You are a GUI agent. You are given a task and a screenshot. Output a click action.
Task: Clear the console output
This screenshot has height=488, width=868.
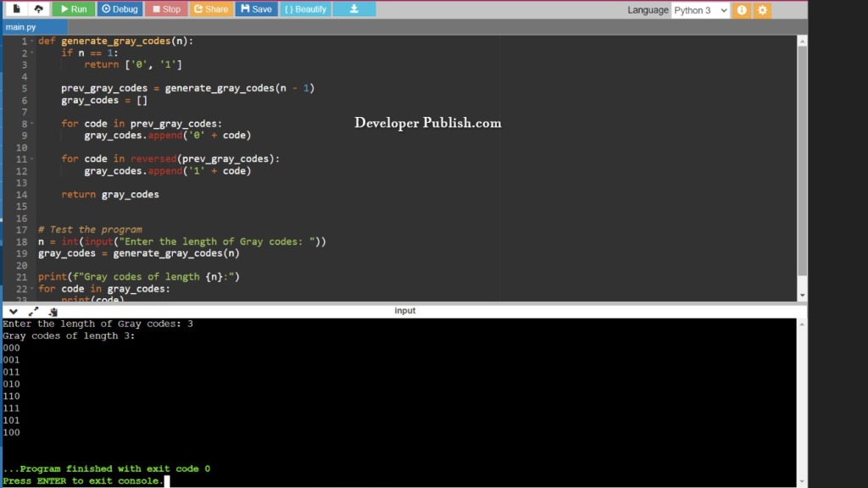52,311
